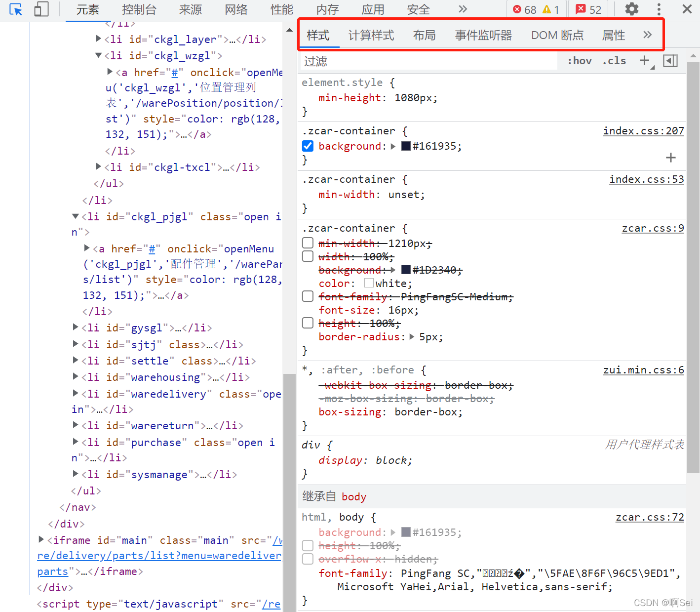
Task: Expand the sysmanage list item
Action: (x=76, y=474)
